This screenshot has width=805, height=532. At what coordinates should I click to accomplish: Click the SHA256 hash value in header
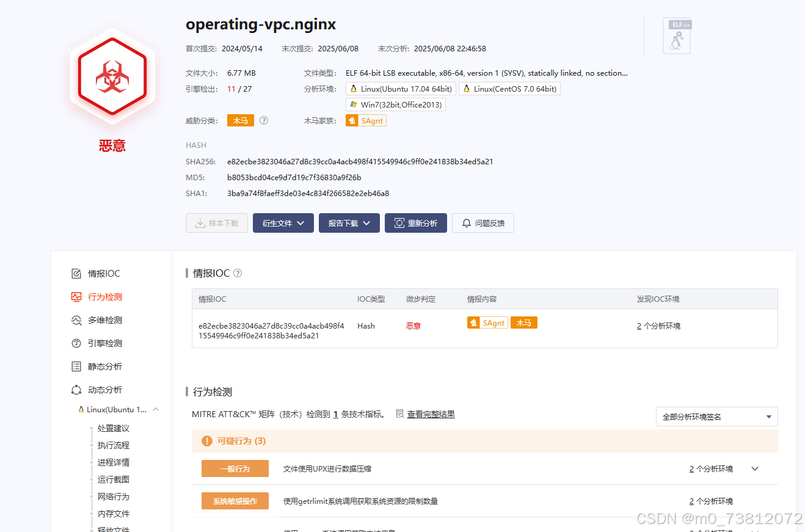pyautogui.click(x=360, y=162)
